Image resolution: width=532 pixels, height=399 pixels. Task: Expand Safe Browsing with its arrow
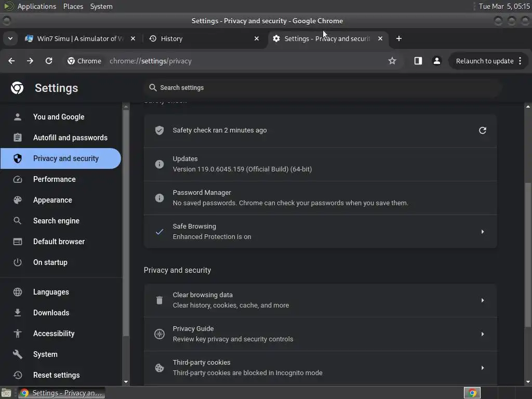tap(483, 232)
